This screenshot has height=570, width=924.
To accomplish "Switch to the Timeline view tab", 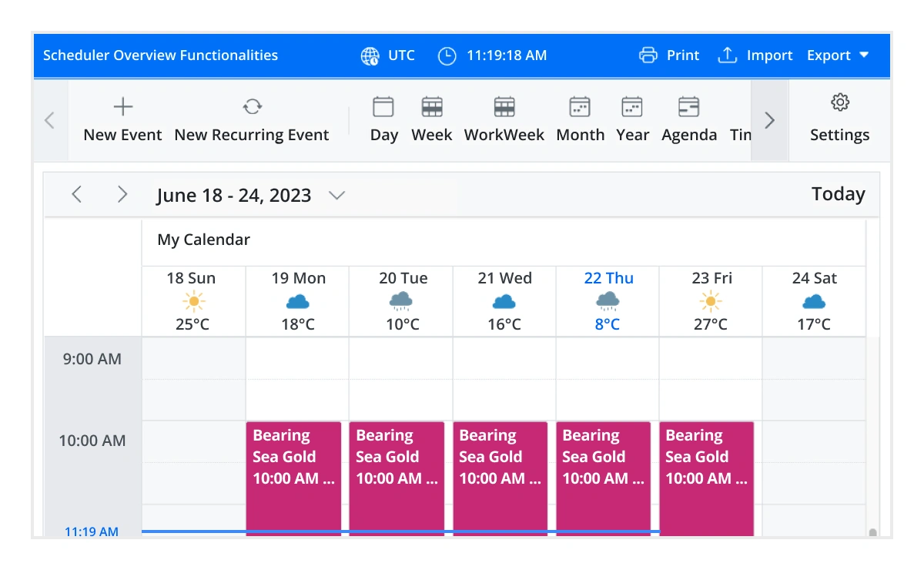I will pos(741,119).
